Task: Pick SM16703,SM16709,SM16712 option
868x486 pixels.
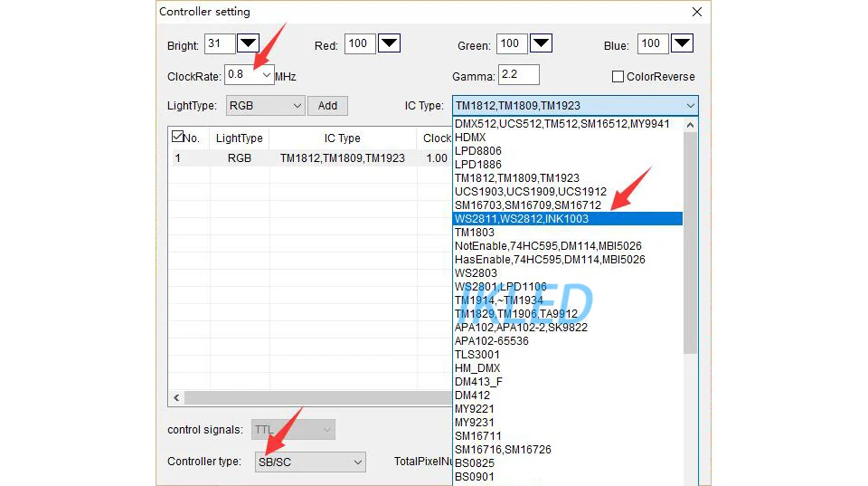Action: [x=568, y=205]
